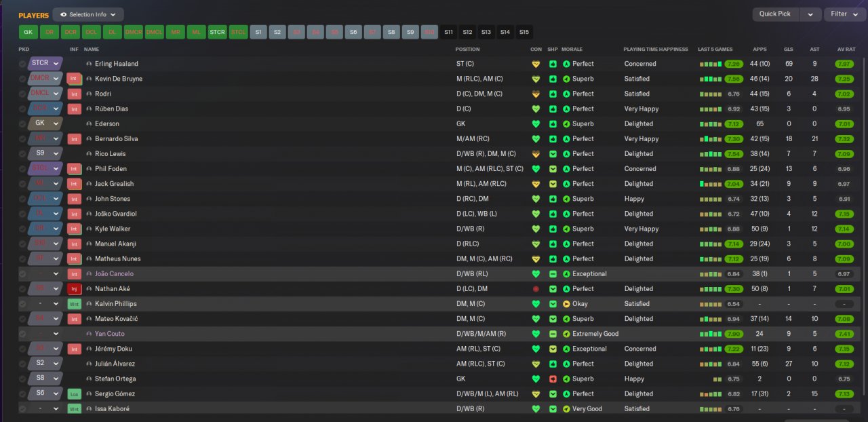Sort by the MORALE column header
Image resolution: width=868 pixels, height=422 pixels.
point(572,50)
